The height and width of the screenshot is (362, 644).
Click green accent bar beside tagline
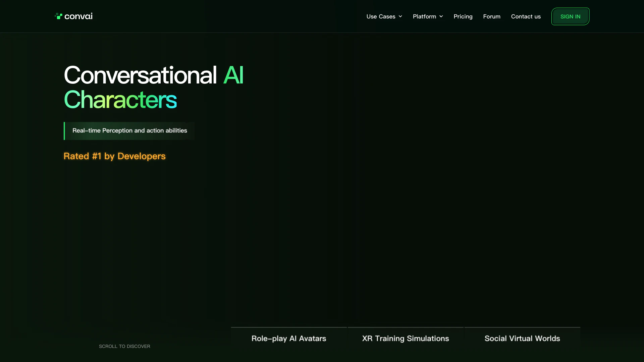pos(64,131)
